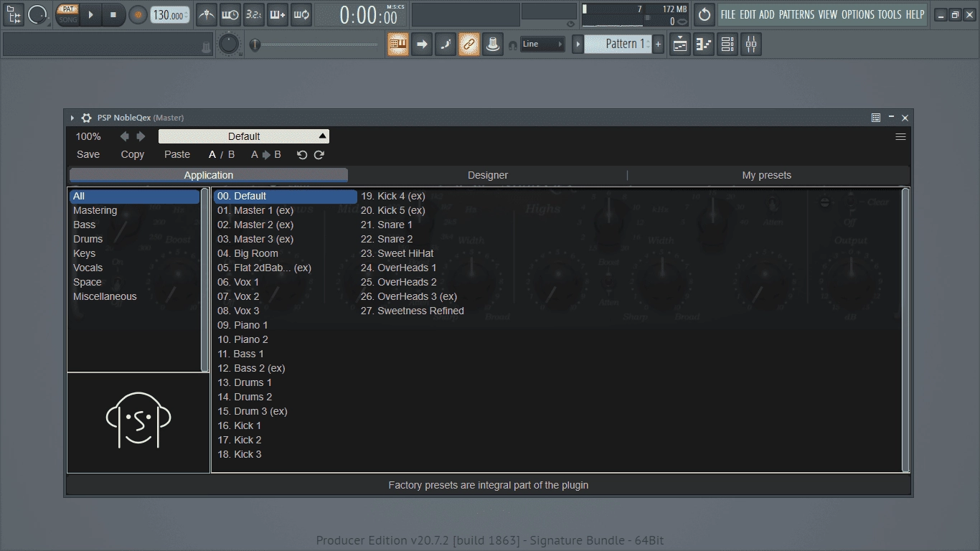Toggle the recording countdown icon
The image size is (980, 551).
[253, 14]
